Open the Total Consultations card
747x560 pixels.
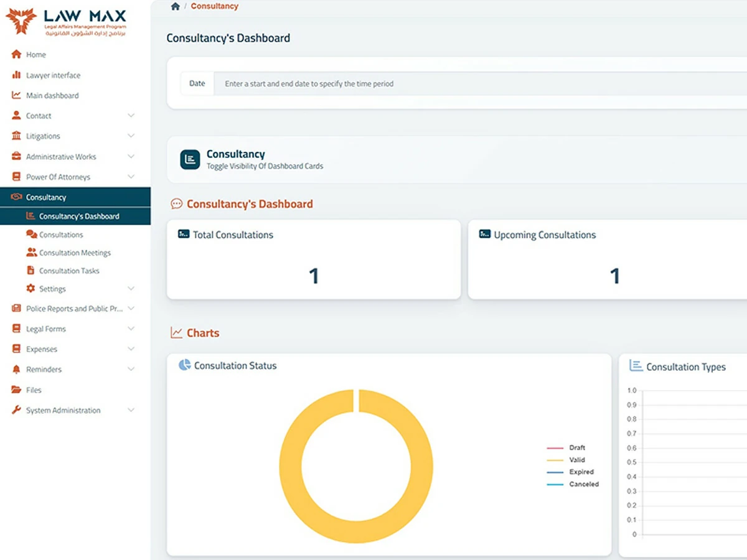point(314,259)
